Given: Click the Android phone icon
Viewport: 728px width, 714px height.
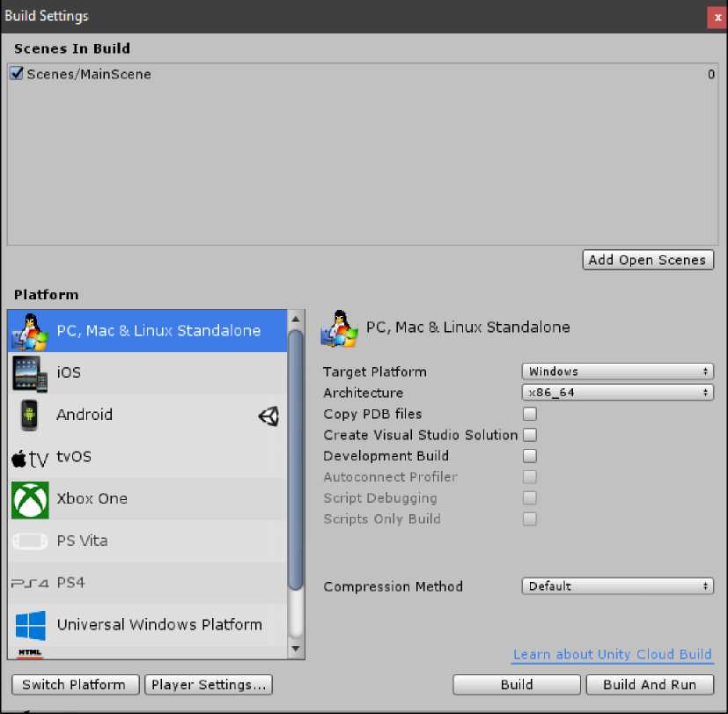Looking at the screenshot, I should click(x=29, y=415).
